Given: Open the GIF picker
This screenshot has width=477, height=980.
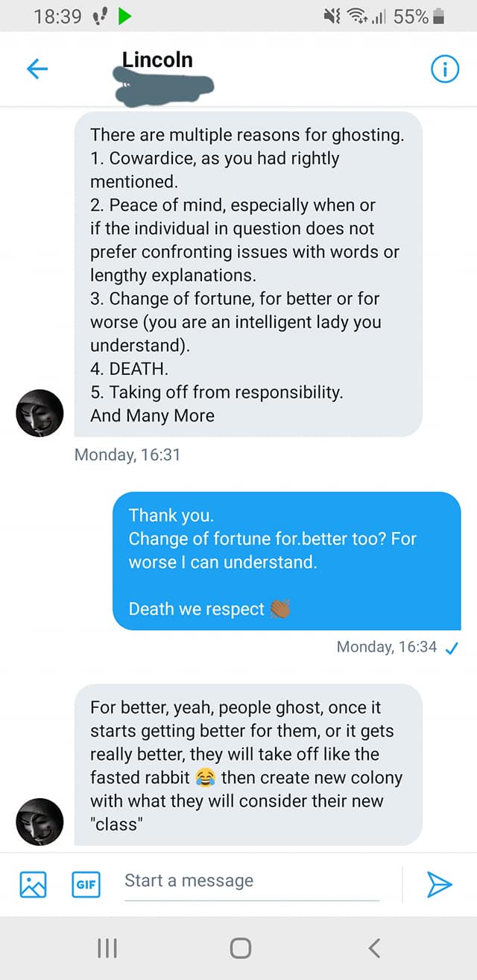Looking at the screenshot, I should (x=85, y=884).
